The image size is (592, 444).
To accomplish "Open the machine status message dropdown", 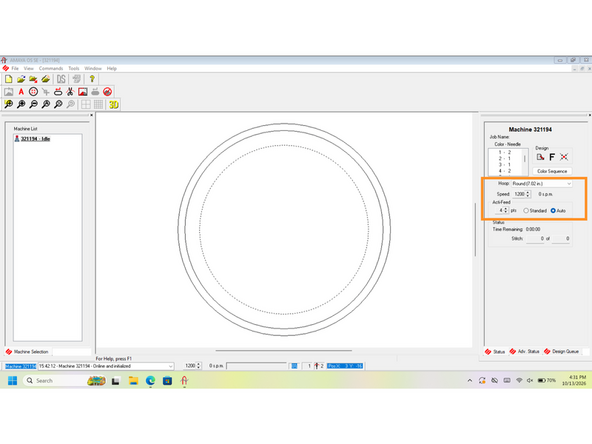I will pos(106,366).
